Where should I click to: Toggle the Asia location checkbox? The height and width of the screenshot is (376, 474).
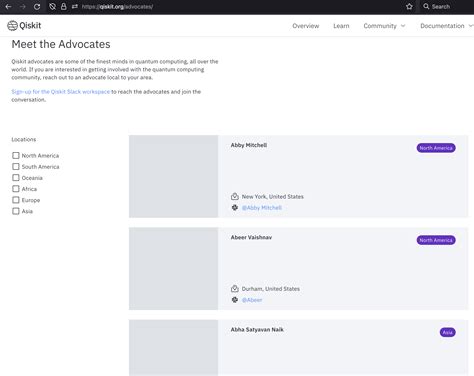tap(16, 211)
